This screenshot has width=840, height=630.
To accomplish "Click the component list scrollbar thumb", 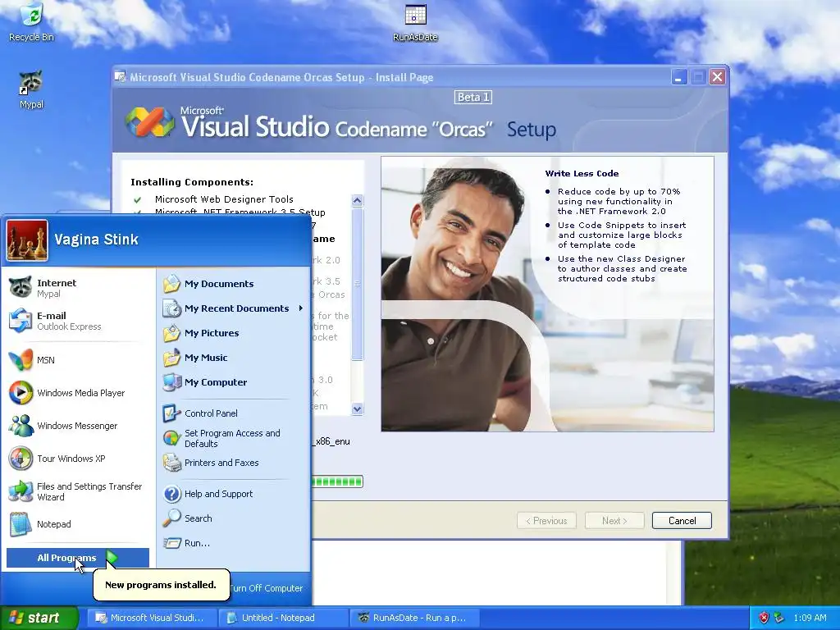I will tap(358, 284).
